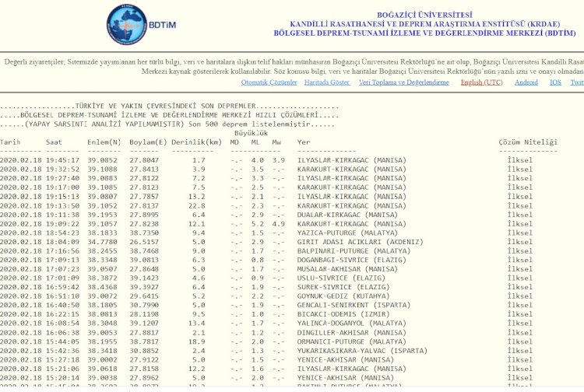Click MUSALAR-AKHISAR (MANISA) location
The width and height of the screenshot is (584, 392).
(347, 269)
